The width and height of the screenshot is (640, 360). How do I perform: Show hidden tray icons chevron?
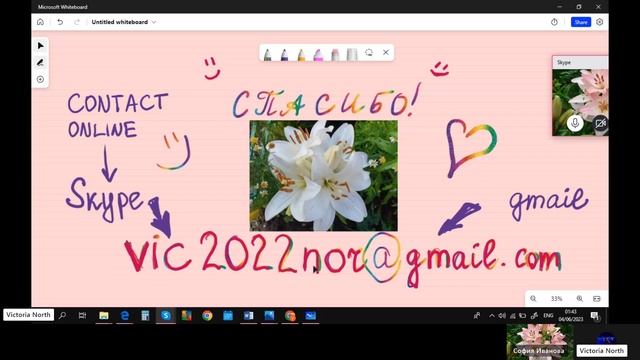pos(491,316)
